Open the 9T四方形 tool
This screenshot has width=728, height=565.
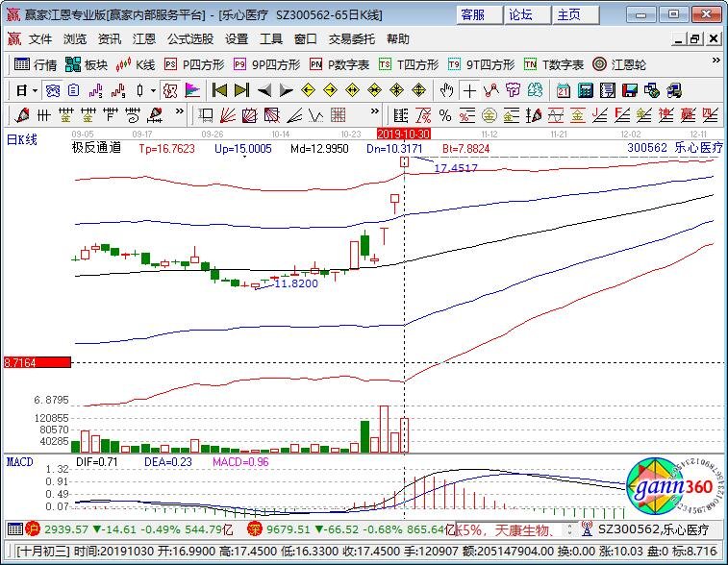pos(482,64)
